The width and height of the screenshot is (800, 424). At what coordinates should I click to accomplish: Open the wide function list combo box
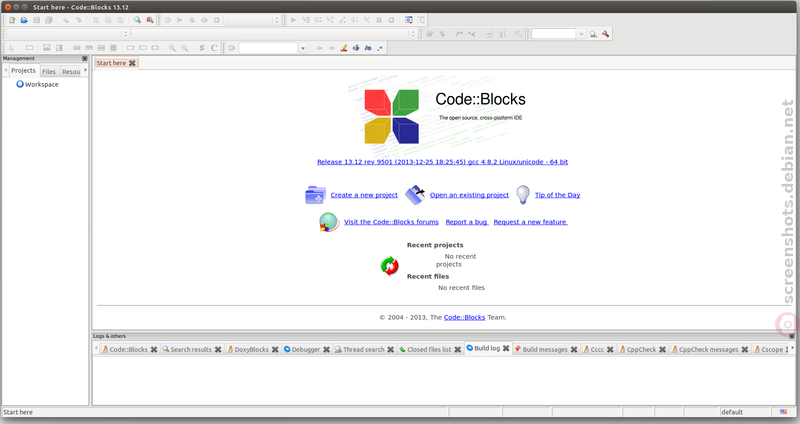click(274, 34)
